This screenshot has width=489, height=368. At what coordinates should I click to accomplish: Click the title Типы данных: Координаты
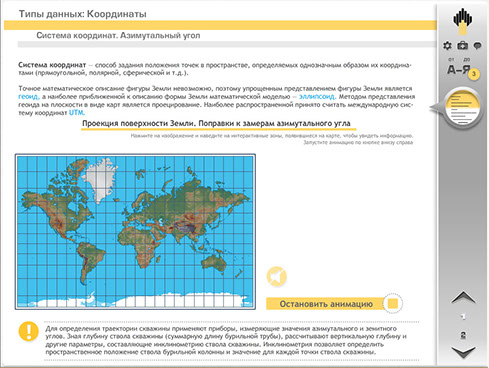coord(83,14)
